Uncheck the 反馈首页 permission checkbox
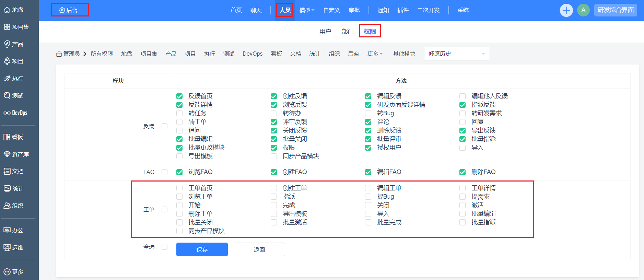644x280 pixels. (179, 96)
